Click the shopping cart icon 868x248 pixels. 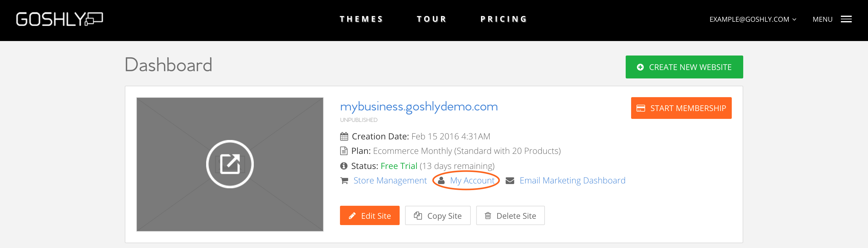pos(344,181)
